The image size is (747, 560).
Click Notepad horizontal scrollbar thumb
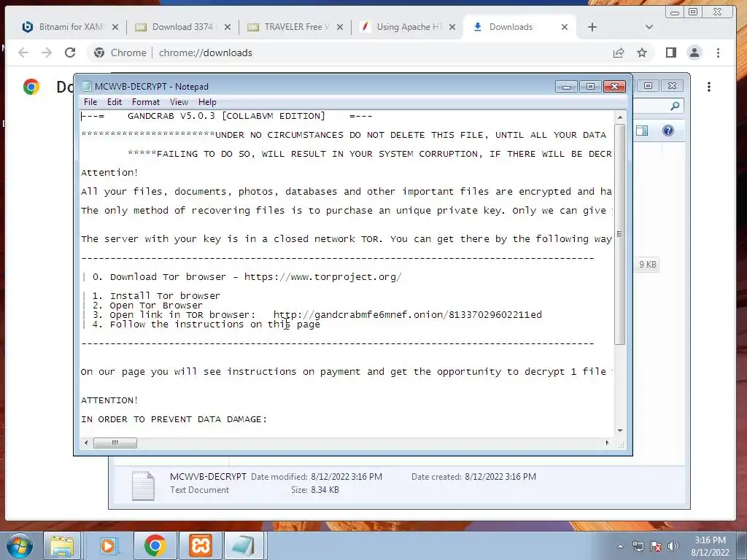(115, 443)
